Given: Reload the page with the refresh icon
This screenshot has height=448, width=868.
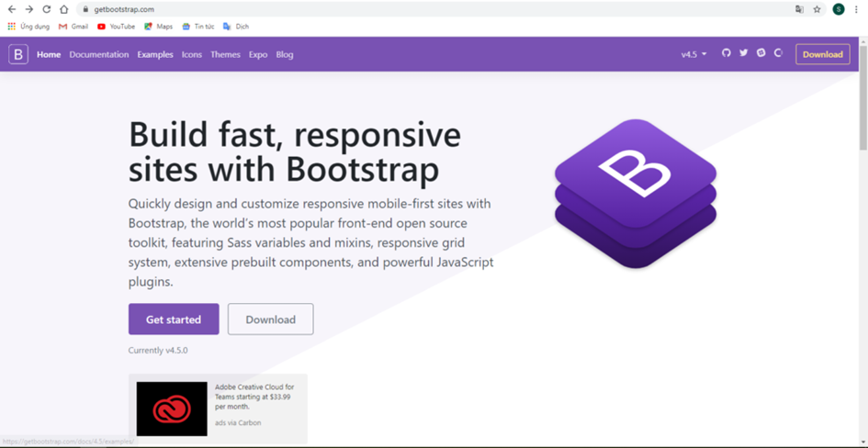Looking at the screenshot, I should (x=47, y=9).
